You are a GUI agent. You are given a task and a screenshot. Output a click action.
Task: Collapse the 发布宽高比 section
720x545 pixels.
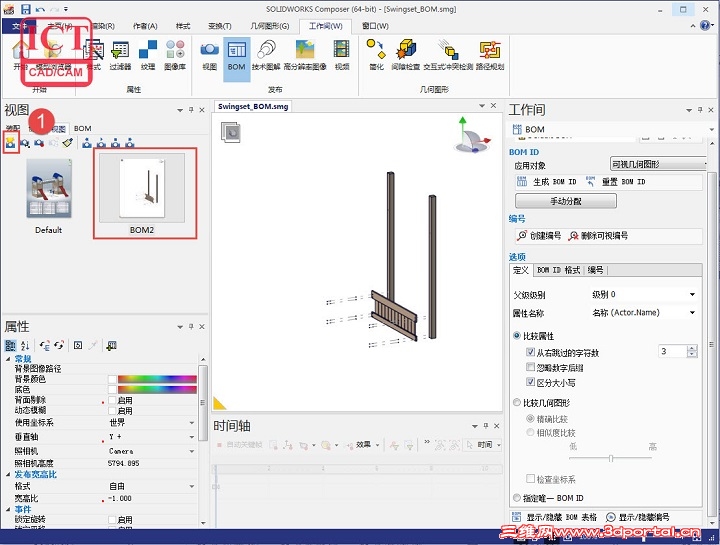coord(8,474)
